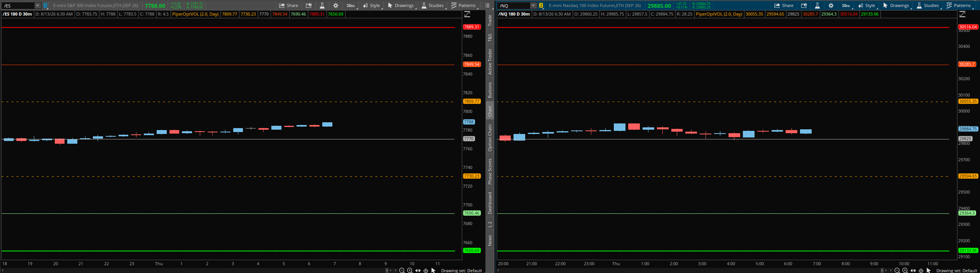Click the 30516.04 red price bubble
The width and height of the screenshot is (980, 273).
968,27
